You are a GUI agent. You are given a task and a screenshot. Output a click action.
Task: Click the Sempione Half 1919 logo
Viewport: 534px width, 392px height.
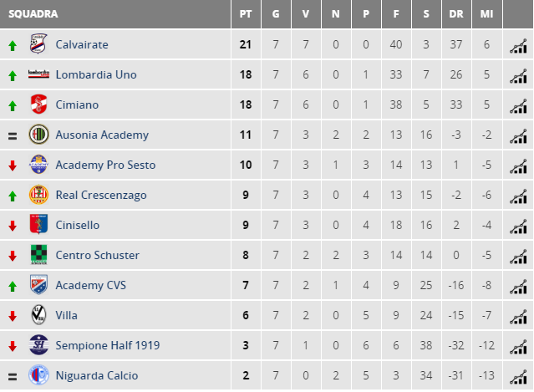point(38,344)
